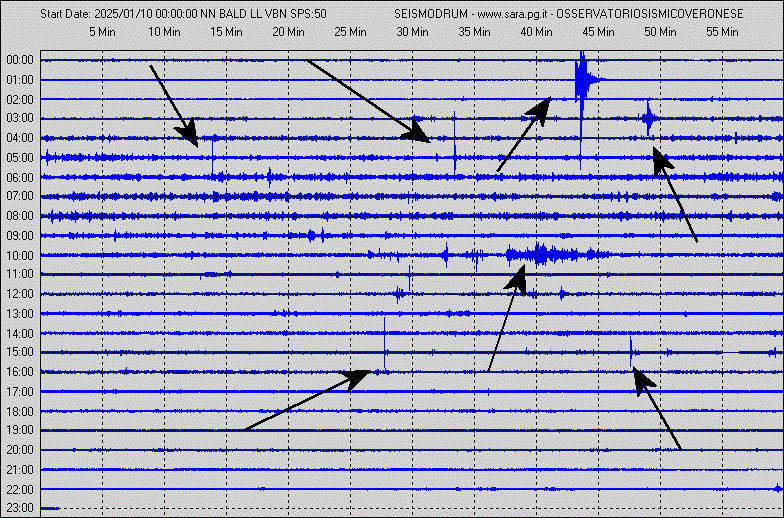Screen dimensions: 784x518
Task: Click the 03:00 hour row label
Action: (x=20, y=118)
